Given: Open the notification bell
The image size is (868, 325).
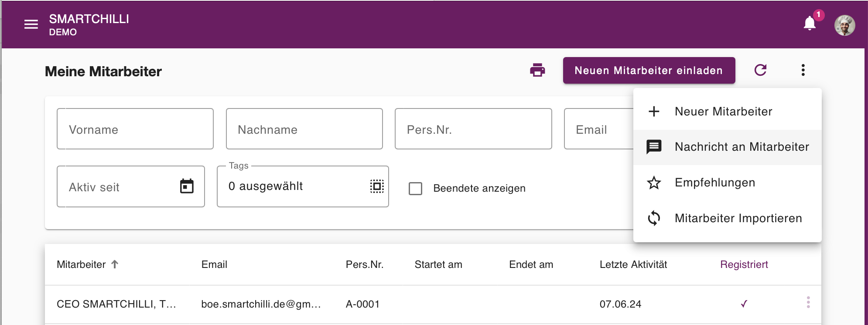Looking at the screenshot, I should coord(810,23).
